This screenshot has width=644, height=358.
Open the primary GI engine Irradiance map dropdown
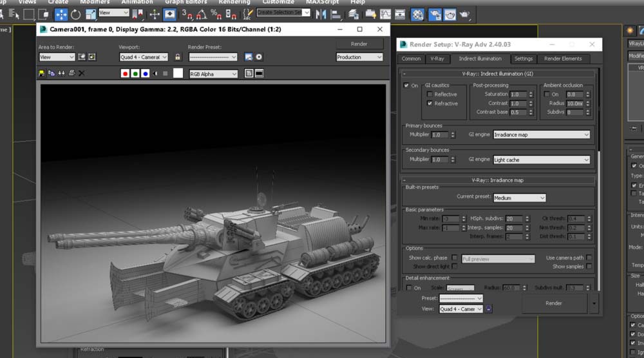point(542,135)
